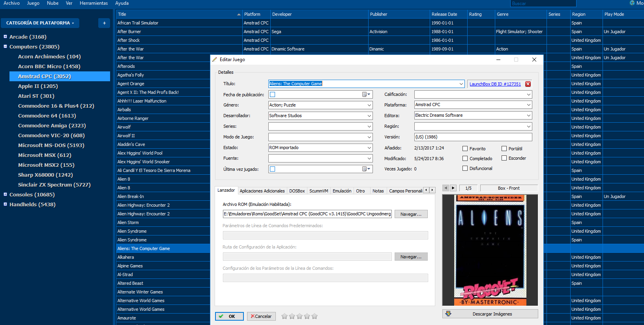
Task: Click the Versión input field
Action: 473,137
